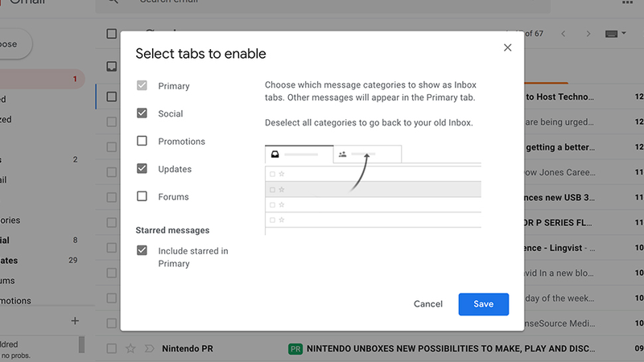Go to newer emails with the left chevron

click(563, 34)
